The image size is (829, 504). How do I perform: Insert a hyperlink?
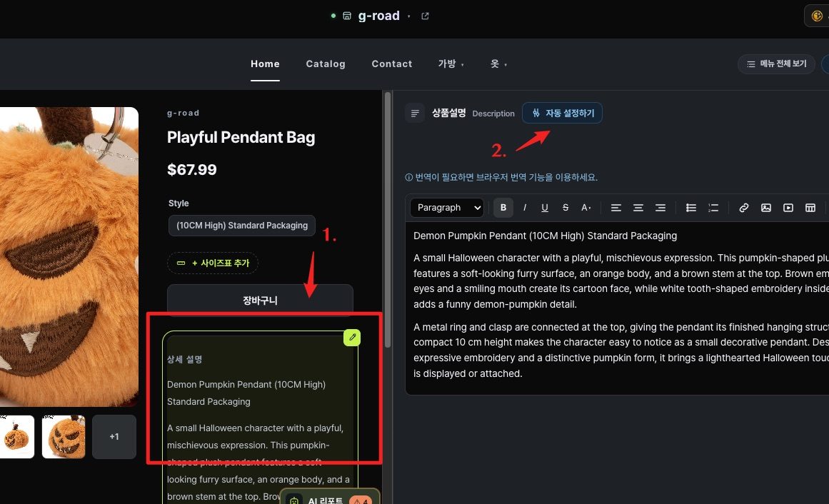tap(744, 207)
